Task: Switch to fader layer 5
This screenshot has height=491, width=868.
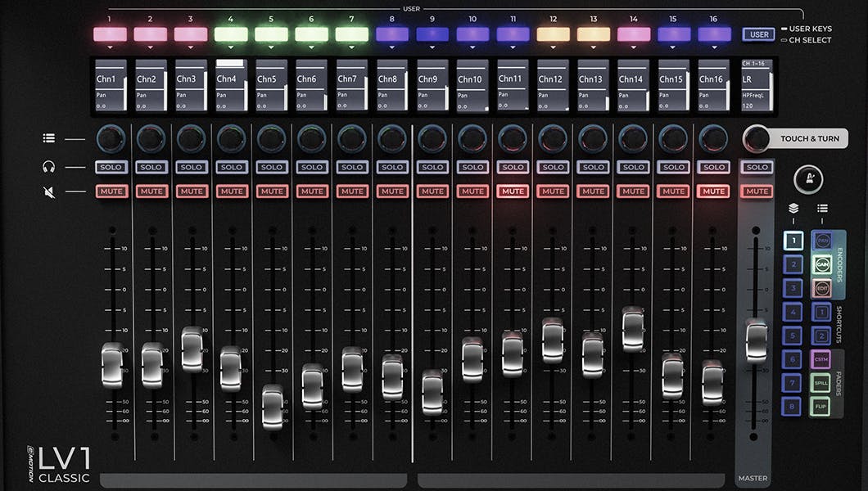Action: pos(793,336)
